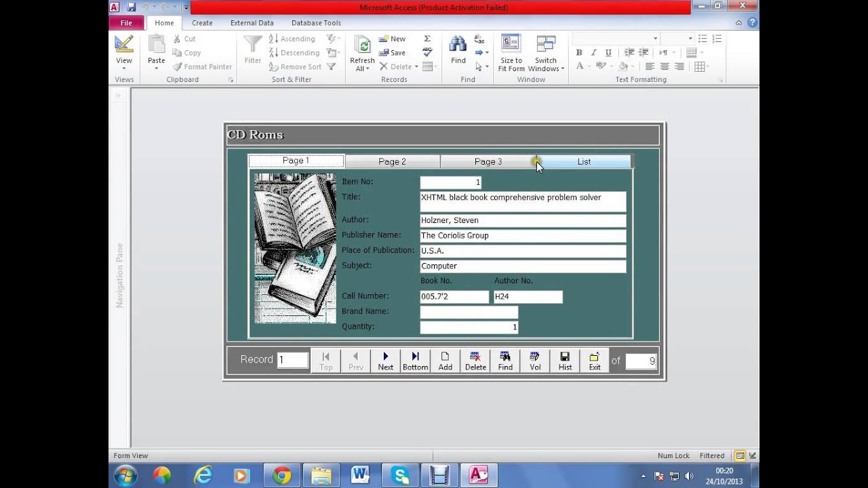Image resolution: width=868 pixels, height=488 pixels.
Task: Expand the Font name dropdown
Action: (655, 39)
